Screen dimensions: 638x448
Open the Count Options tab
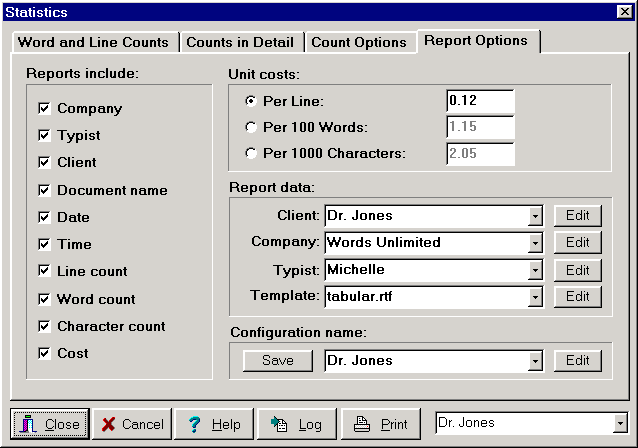click(x=358, y=42)
